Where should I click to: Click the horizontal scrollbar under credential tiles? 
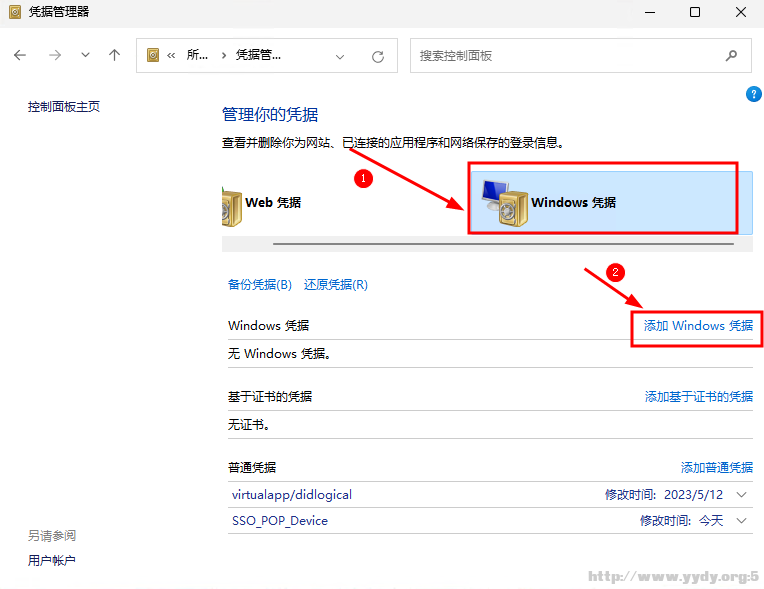(503, 244)
